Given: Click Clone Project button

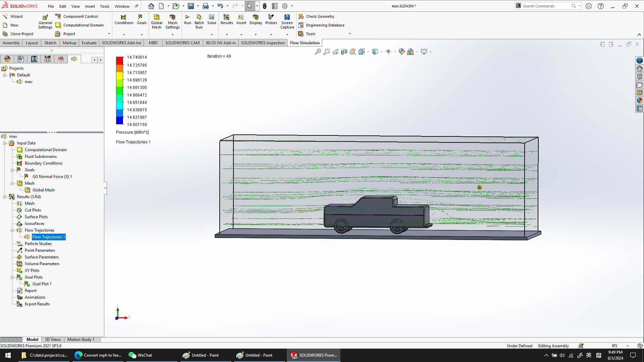Looking at the screenshot, I should [x=21, y=34].
